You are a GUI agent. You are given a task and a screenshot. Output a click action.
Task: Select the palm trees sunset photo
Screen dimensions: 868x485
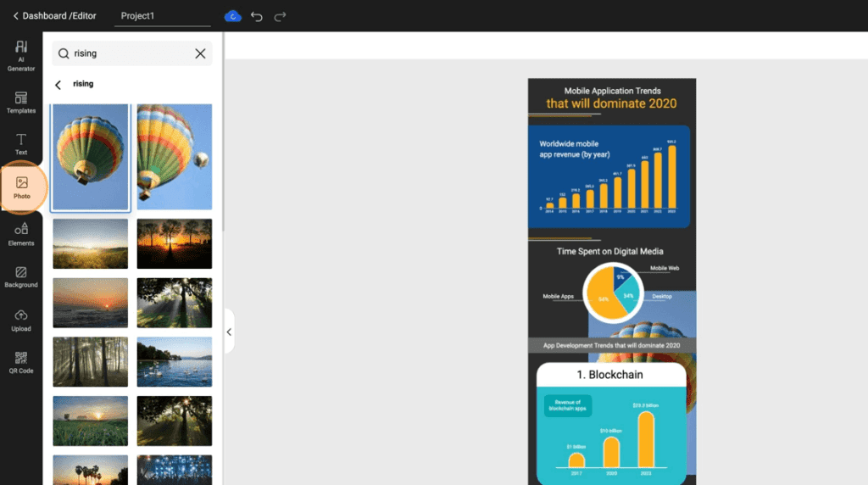[x=90, y=470]
